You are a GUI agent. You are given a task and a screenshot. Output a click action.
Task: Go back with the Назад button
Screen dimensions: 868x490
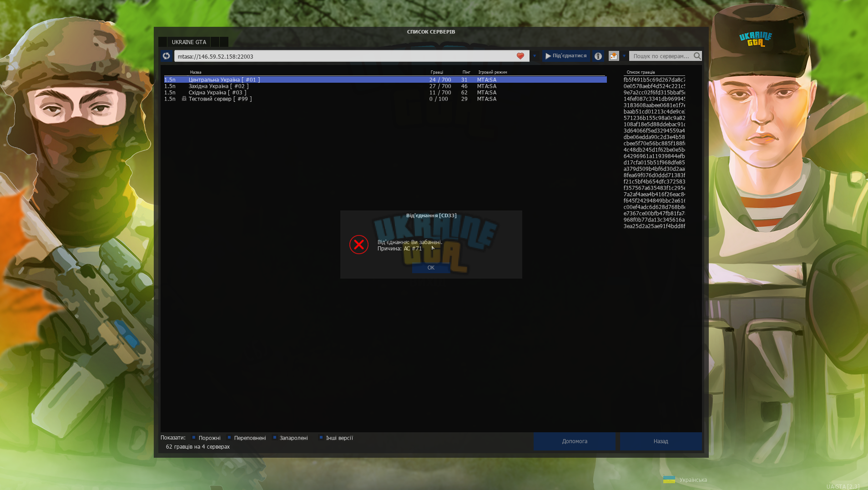tap(661, 441)
